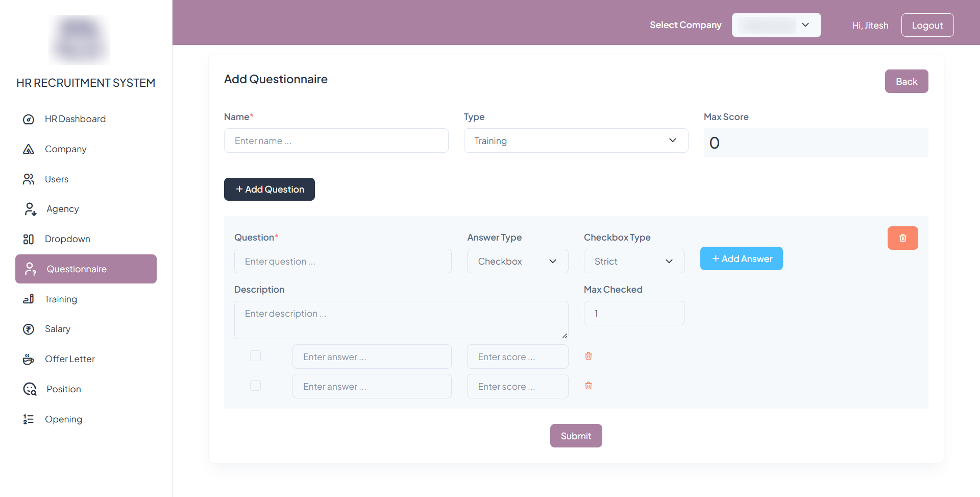Tick the first answer row checkbox
Screen dimensions: 980x497
[255, 356]
